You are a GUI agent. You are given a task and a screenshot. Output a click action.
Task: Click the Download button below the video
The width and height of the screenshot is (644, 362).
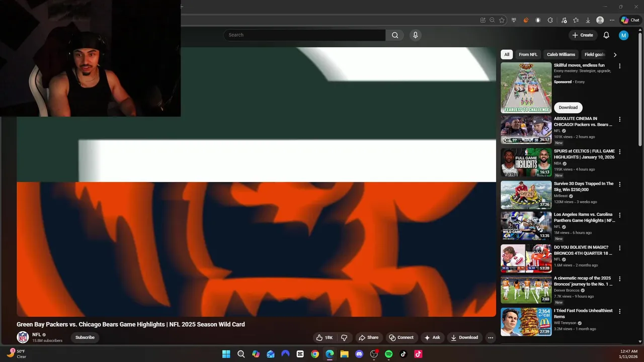pyautogui.click(x=464, y=337)
